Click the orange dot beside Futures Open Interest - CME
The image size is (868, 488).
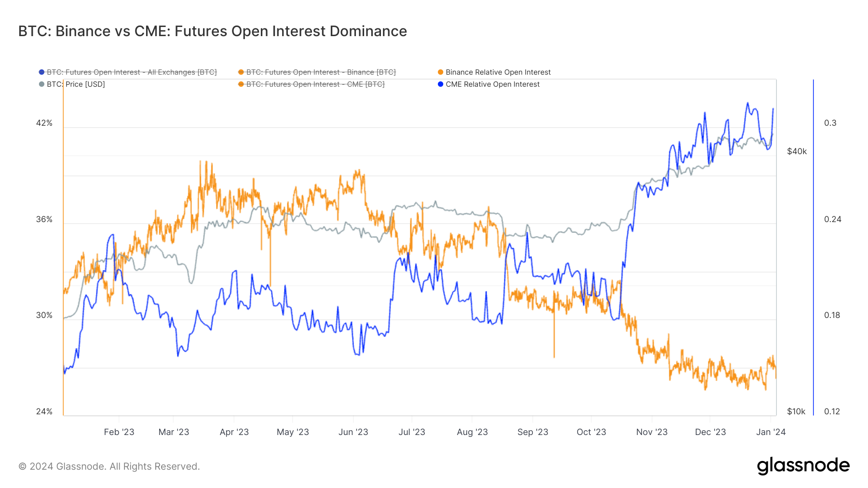(241, 84)
